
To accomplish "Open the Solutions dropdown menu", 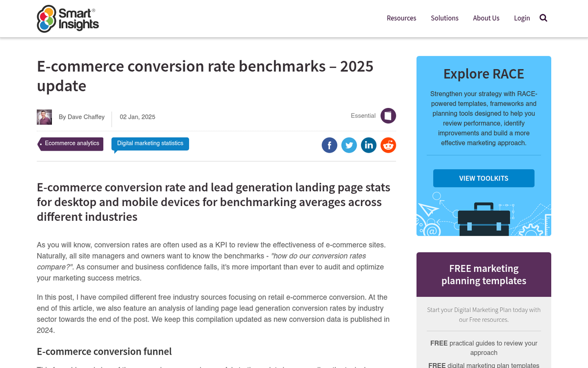I will click(x=444, y=18).
